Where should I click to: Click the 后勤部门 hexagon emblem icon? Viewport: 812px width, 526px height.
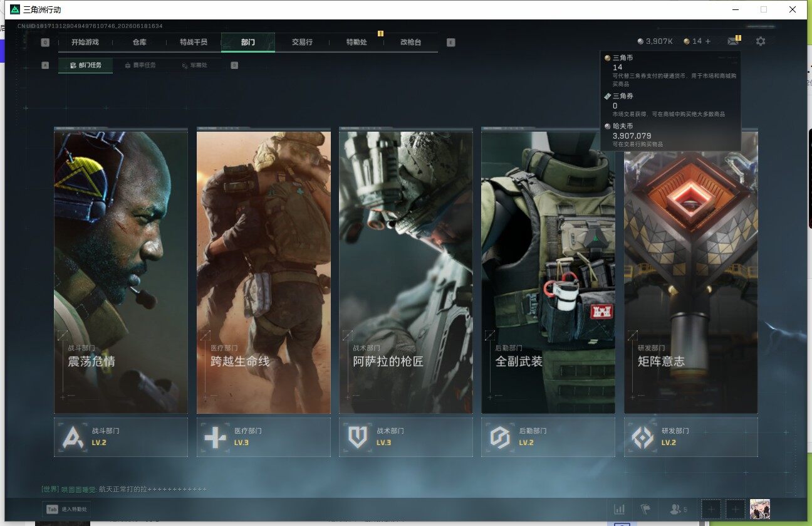pyautogui.click(x=500, y=437)
